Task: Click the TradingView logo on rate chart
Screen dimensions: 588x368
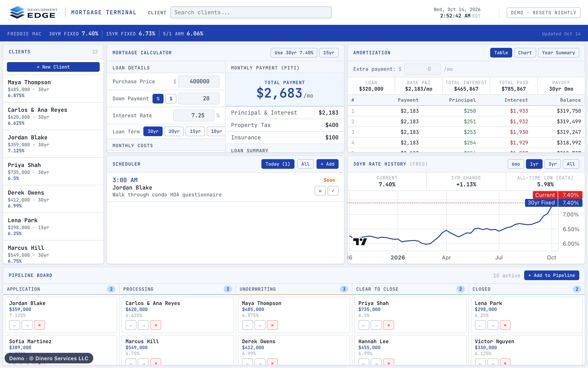Action: [360, 242]
